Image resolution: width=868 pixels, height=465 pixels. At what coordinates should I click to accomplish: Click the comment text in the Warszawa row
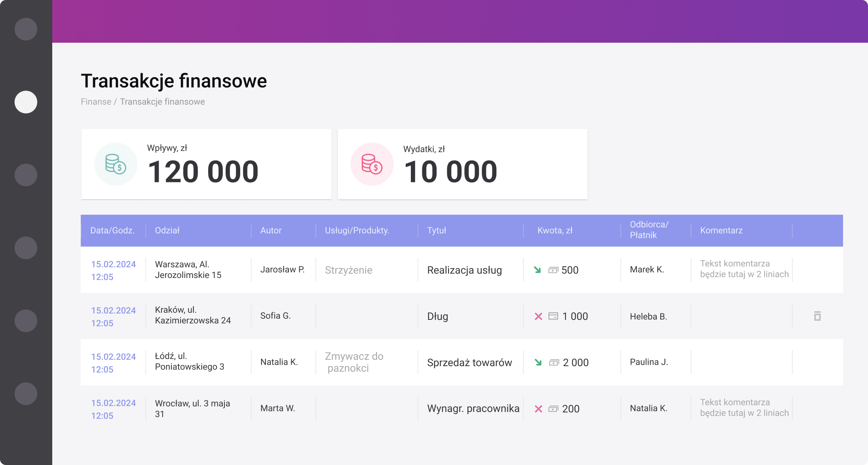tap(744, 269)
